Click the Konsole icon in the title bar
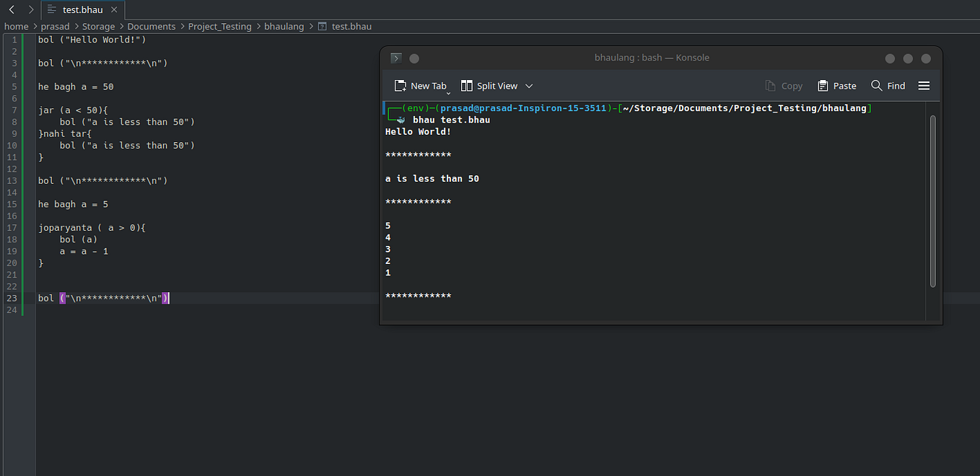Image resolution: width=980 pixels, height=476 pixels. pos(396,58)
